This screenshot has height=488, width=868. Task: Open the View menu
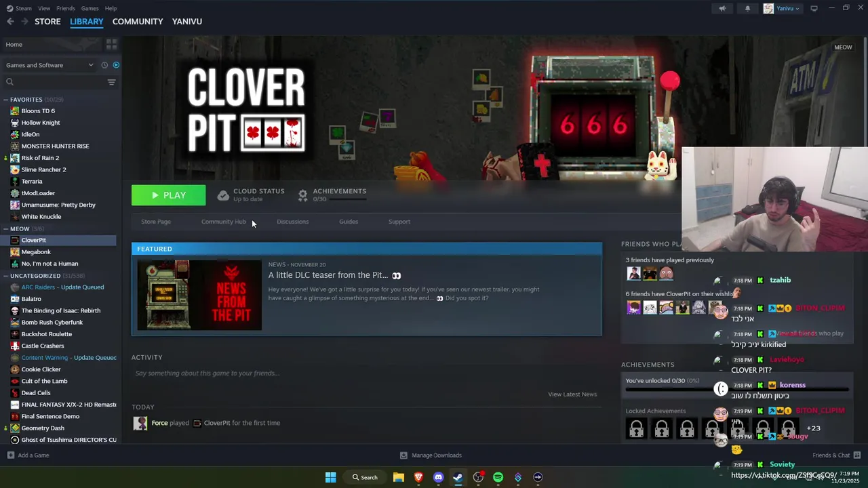44,8
